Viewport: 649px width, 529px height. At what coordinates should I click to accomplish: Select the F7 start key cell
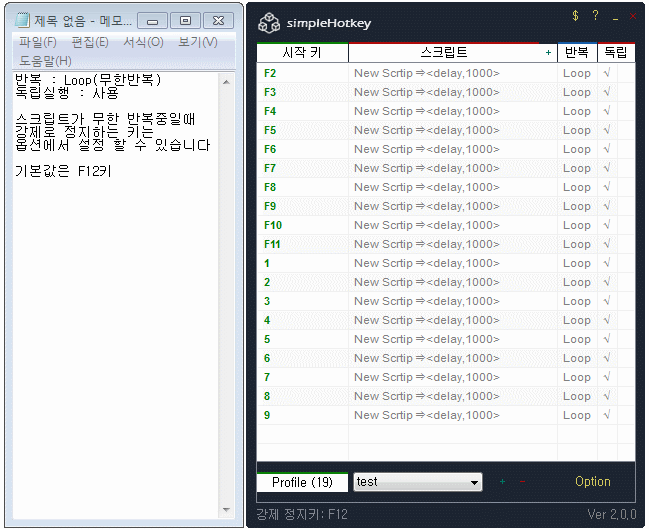[303, 168]
